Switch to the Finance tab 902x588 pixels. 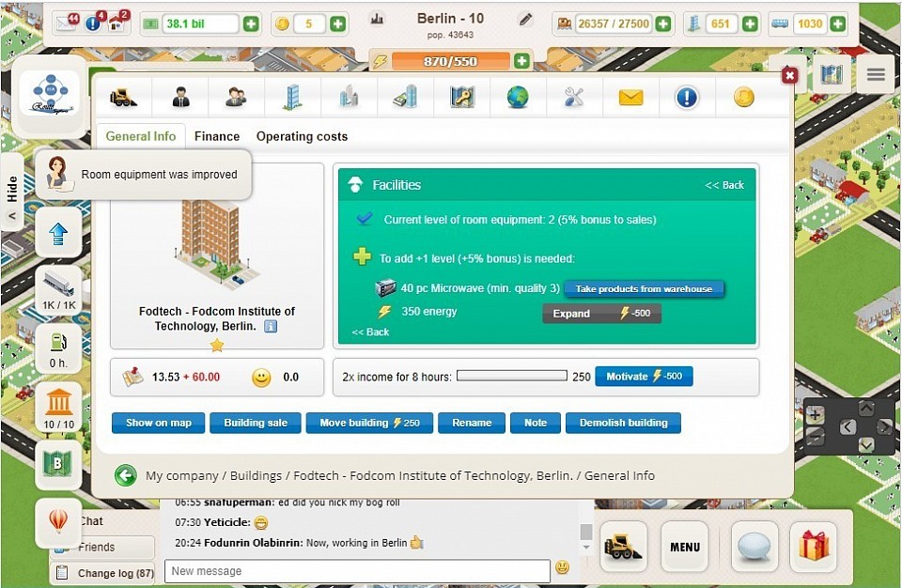pyautogui.click(x=217, y=136)
